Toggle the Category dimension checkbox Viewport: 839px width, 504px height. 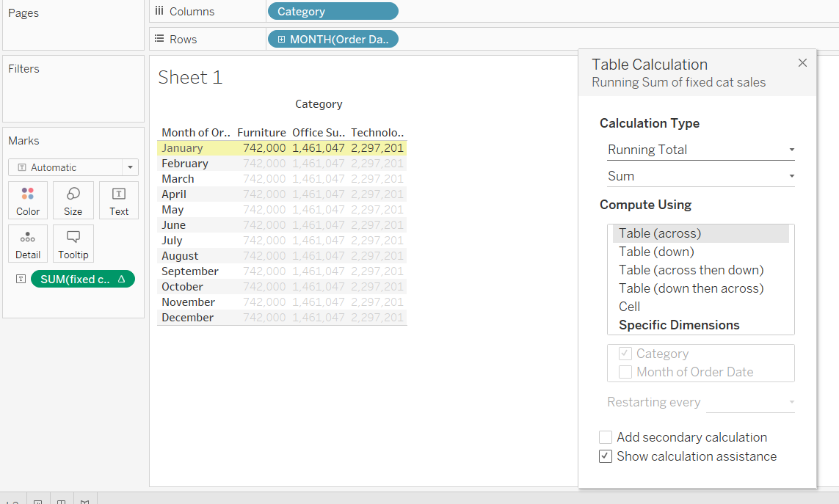pyautogui.click(x=625, y=354)
